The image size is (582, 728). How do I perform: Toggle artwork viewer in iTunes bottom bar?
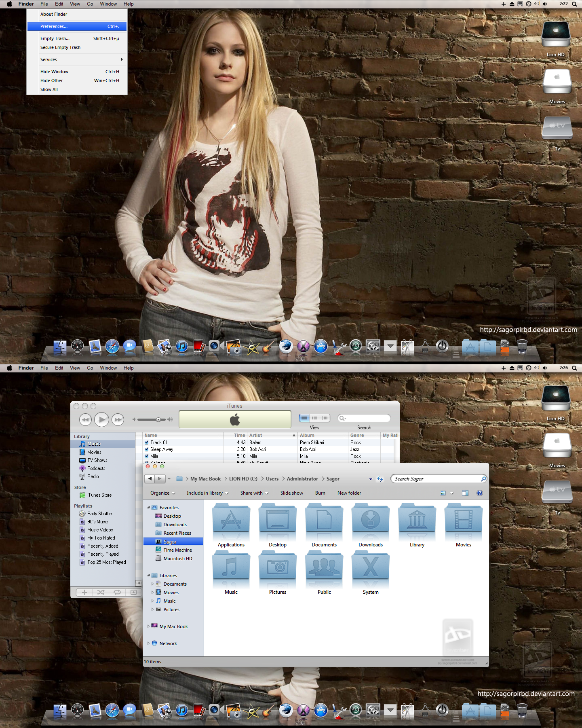coord(133,593)
